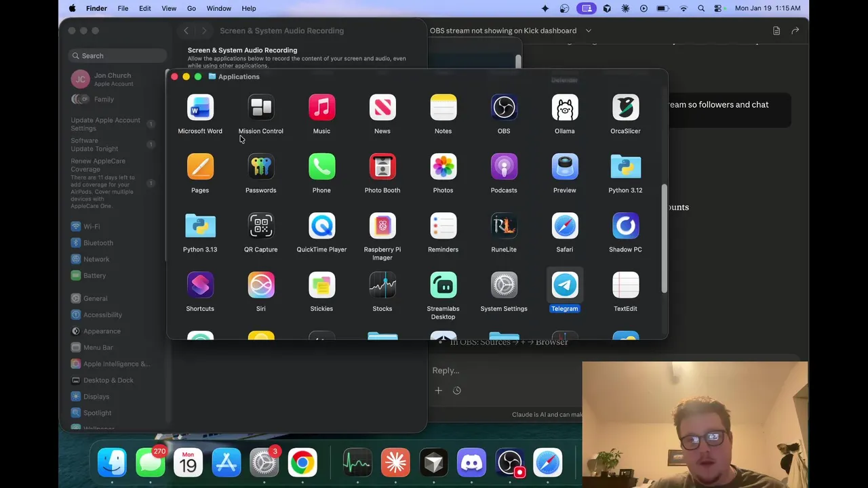Screen dimensions: 868x488
Task: Open System Settings app icon in Applications
Action: pyautogui.click(x=504, y=285)
